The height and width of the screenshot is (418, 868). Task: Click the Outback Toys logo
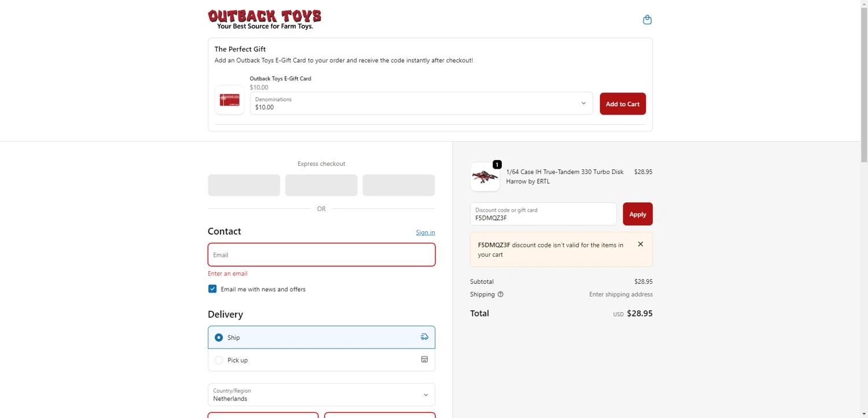[x=264, y=19]
